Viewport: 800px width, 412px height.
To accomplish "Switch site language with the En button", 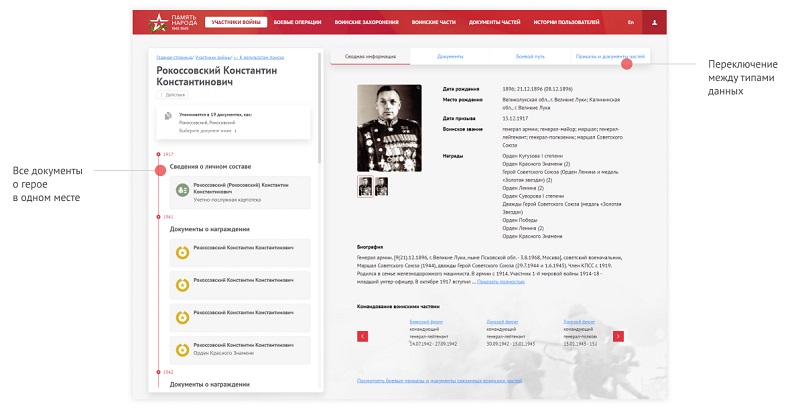I will click(631, 22).
